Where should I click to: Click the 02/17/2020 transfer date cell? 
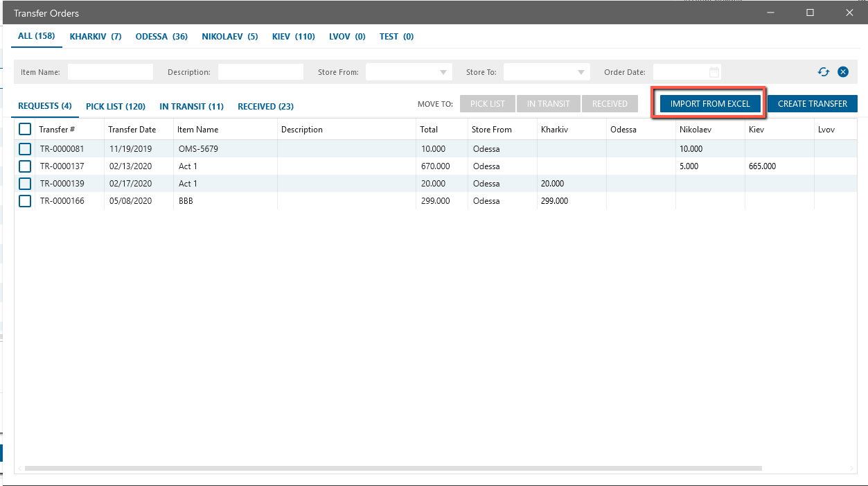coord(139,184)
